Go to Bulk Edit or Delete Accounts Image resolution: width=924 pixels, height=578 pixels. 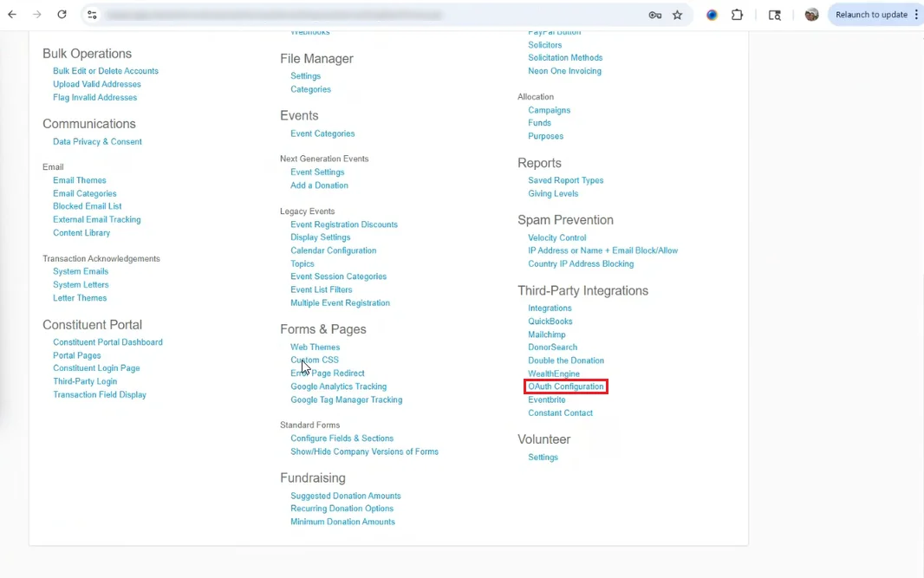tap(106, 71)
